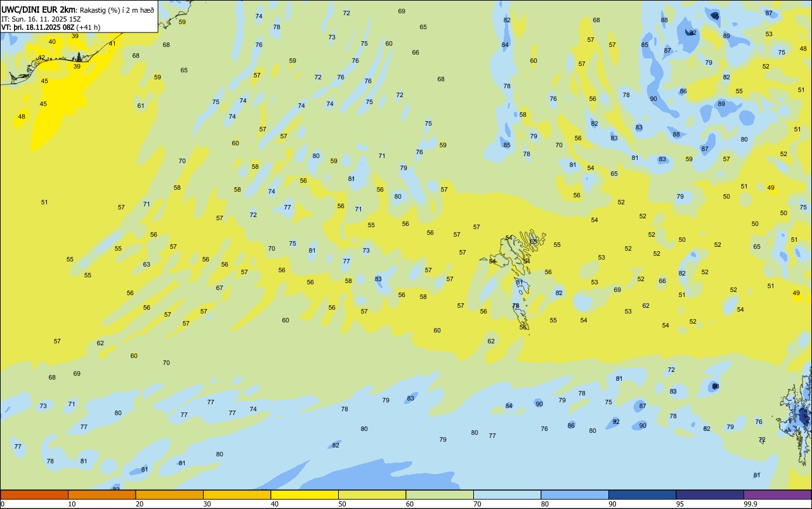Select the 90–95 dark blue legend swatch
Screen dimensions: 812x509
642,494
